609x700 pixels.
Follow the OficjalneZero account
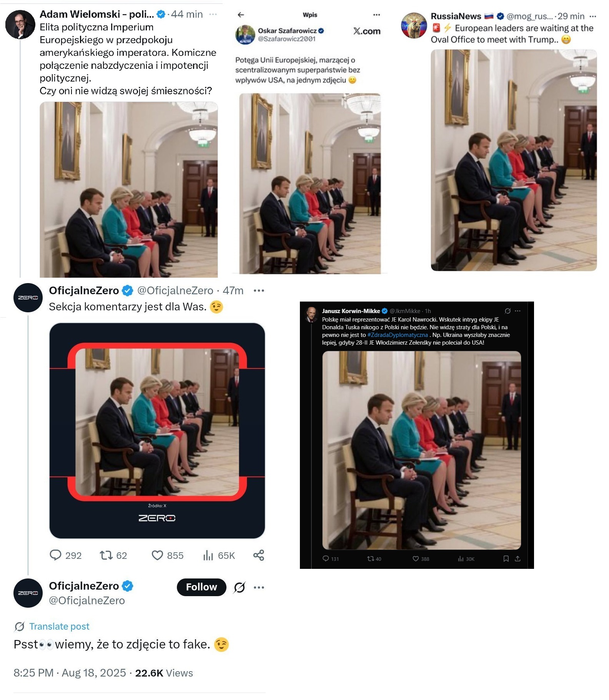pos(201,587)
